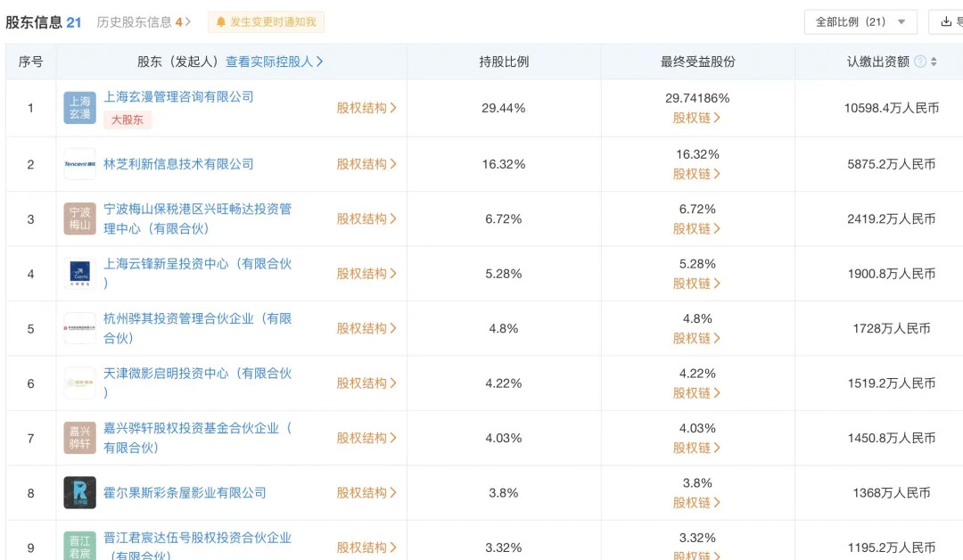Open 查看实际控股人 link
The image size is (963, 560).
click(274, 62)
